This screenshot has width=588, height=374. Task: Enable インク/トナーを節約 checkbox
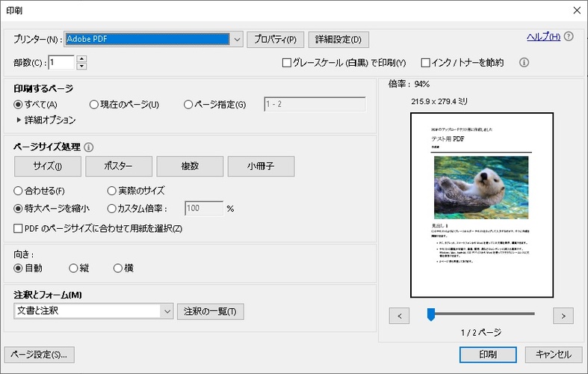point(425,63)
